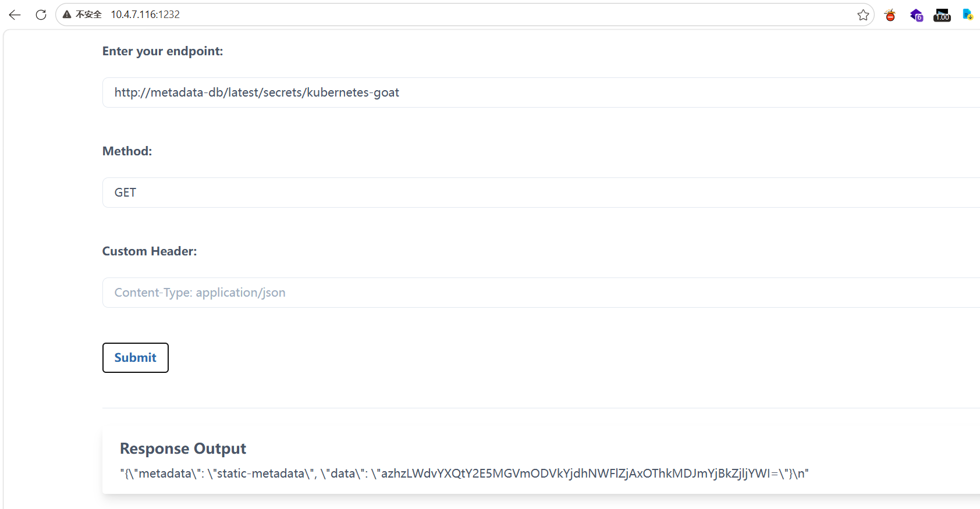Click the "Enter your endpoint:" label
The height and width of the screenshot is (509, 980).
163,51
